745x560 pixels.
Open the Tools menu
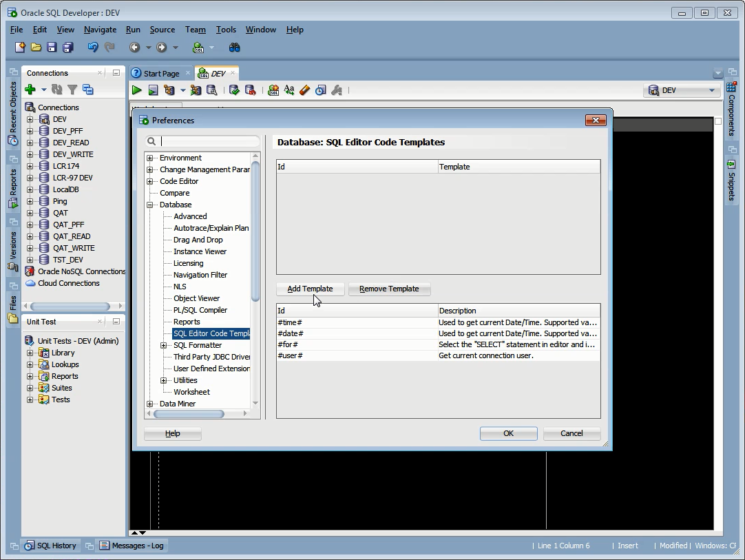226,30
